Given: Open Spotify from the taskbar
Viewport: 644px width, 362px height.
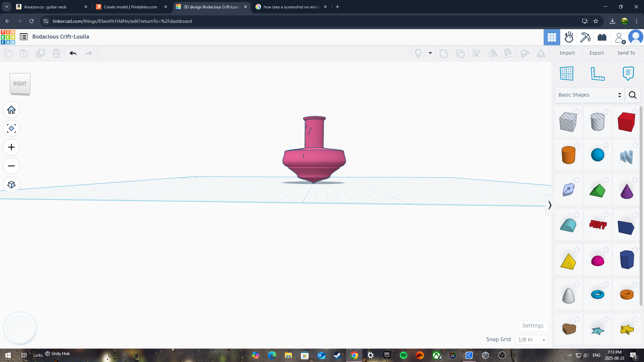Looking at the screenshot, I should (403, 355).
